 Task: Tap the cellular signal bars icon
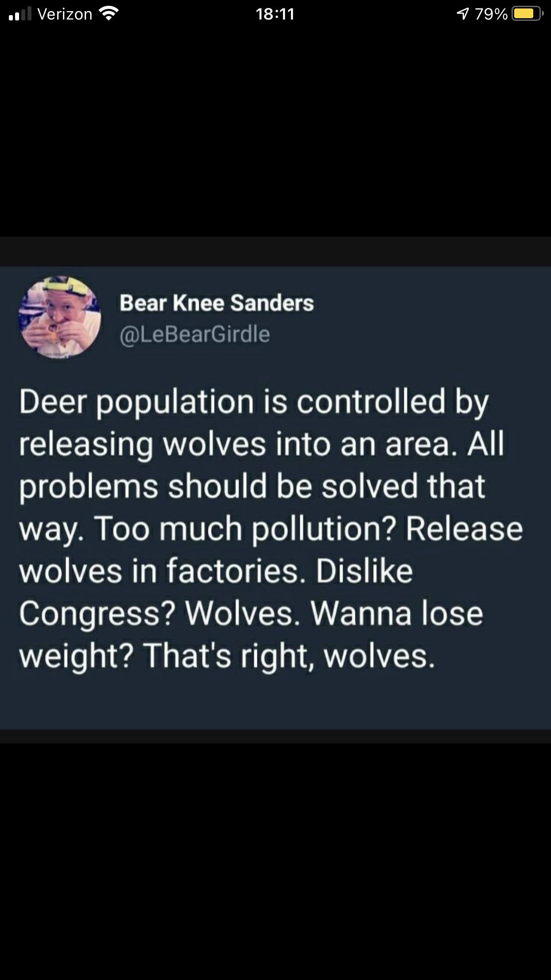(20, 14)
